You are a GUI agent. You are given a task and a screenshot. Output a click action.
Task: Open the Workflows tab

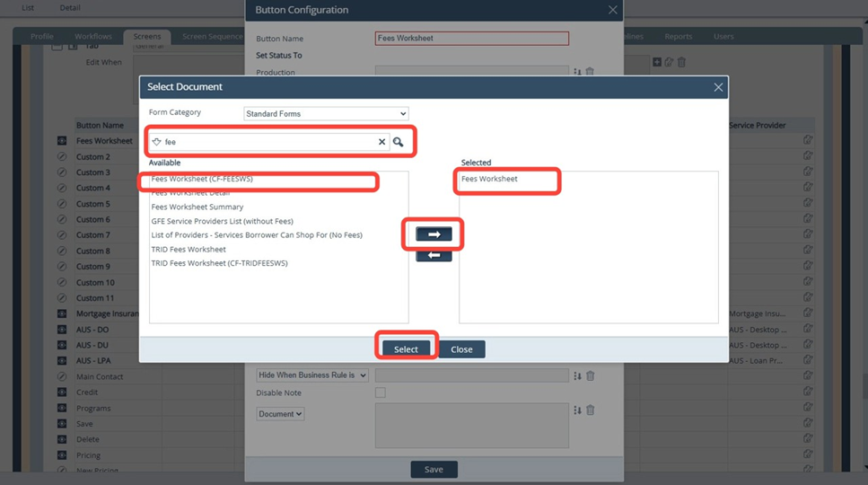click(92, 37)
